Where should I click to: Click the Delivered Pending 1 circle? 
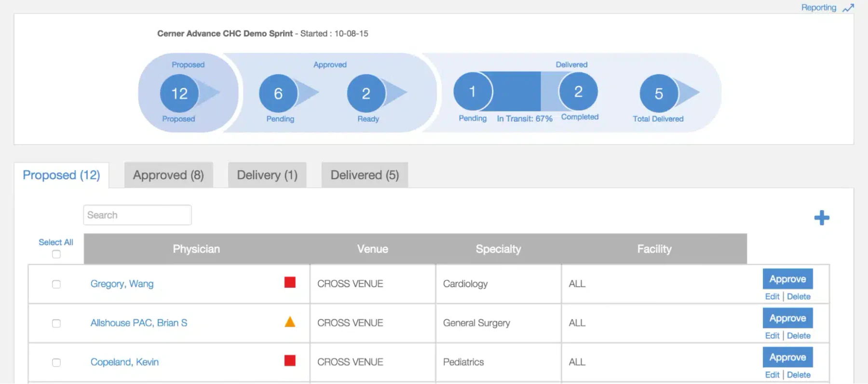pos(473,92)
